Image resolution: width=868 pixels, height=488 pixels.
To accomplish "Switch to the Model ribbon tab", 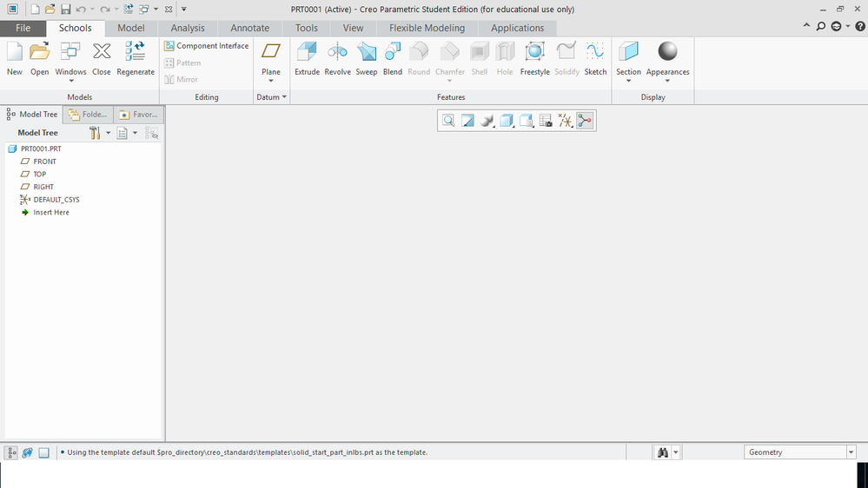I will [x=131, y=28].
